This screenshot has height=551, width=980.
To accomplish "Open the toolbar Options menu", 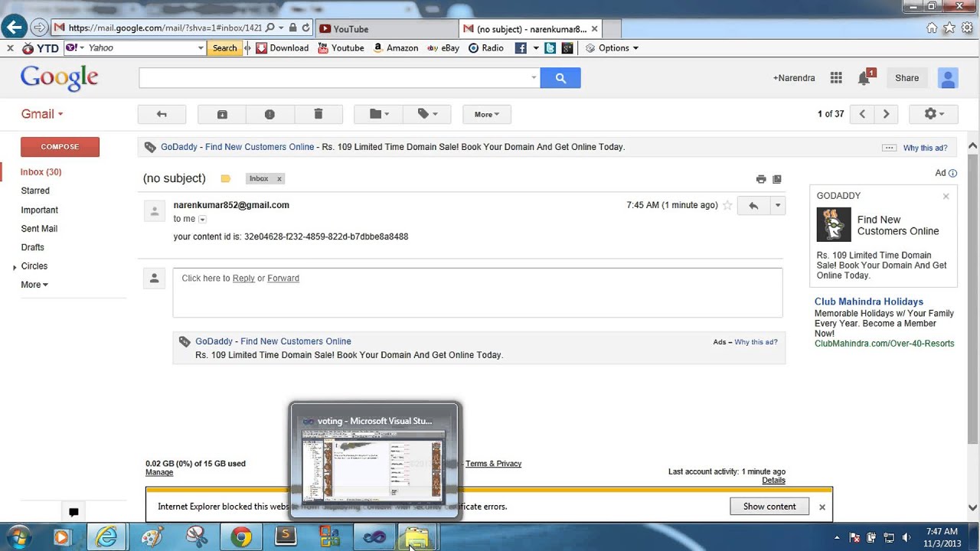I will point(612,47).
